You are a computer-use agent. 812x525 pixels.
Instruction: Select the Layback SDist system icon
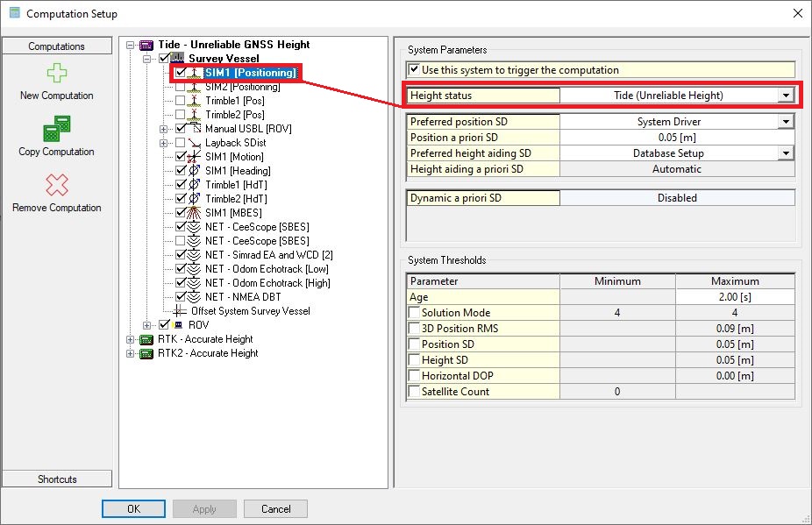195,143
